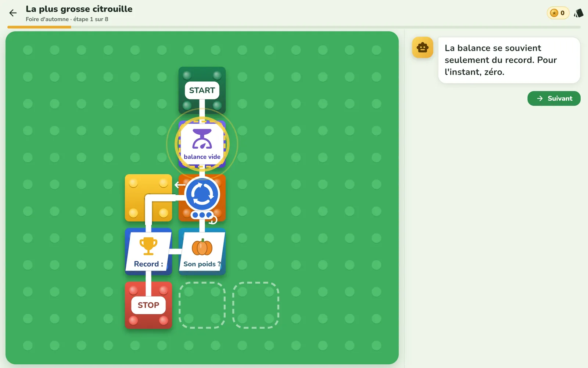Image resolution: width=588 pixels, height=368 pixels.
Task: Select the Son poids pumpkin block
Action: pyautogui.click(x=202, y=251)
